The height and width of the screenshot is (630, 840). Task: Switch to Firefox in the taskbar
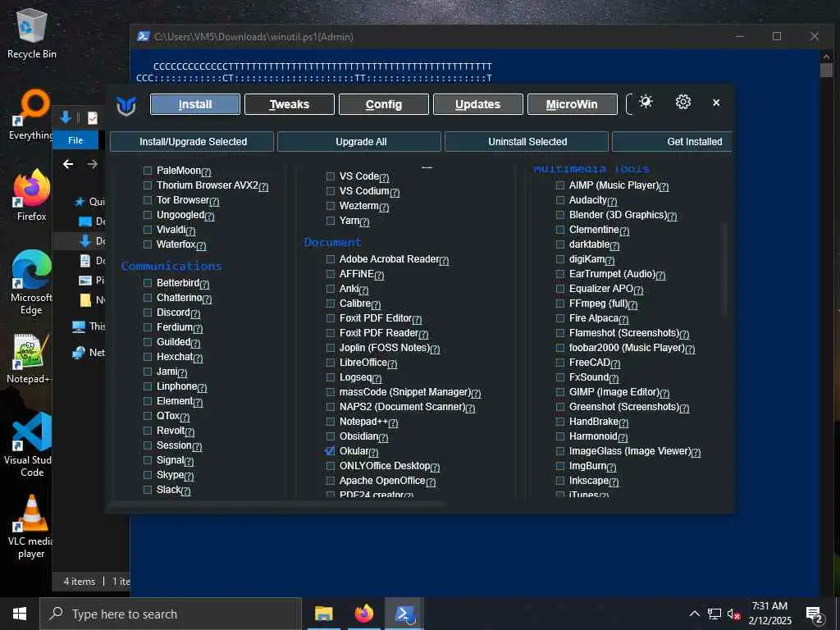(363, 614)
